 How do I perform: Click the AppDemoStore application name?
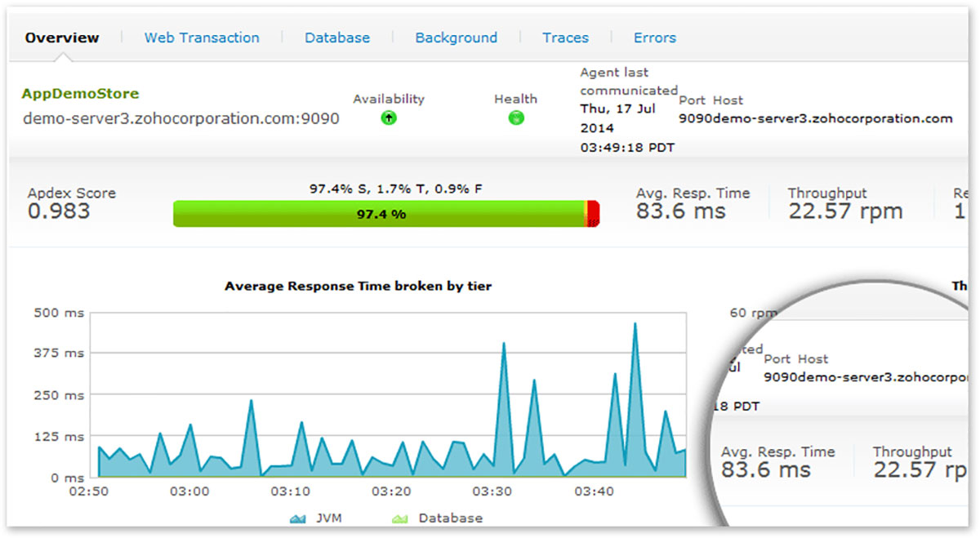[x=80, y=94]
